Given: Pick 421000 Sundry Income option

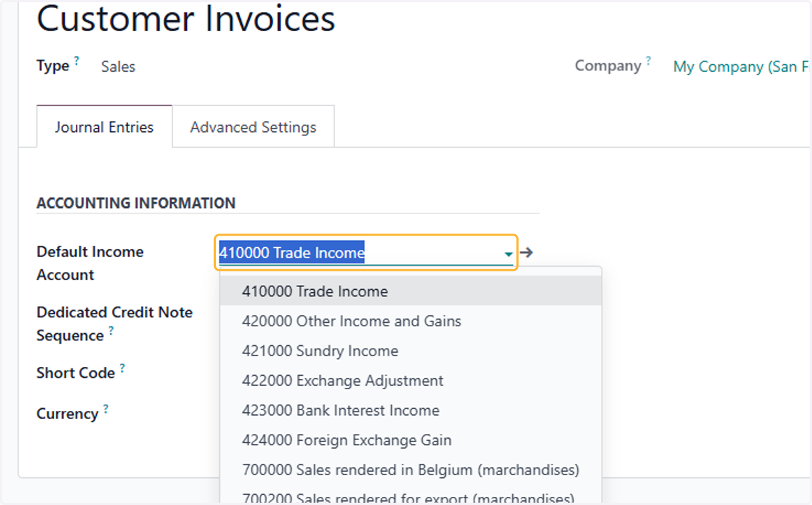Looking at the screenshot, I should (x=411, y=351).
